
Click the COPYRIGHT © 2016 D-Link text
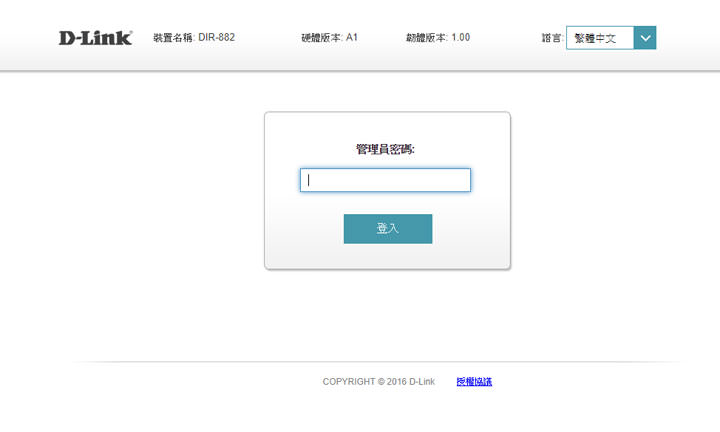[378, 381]
